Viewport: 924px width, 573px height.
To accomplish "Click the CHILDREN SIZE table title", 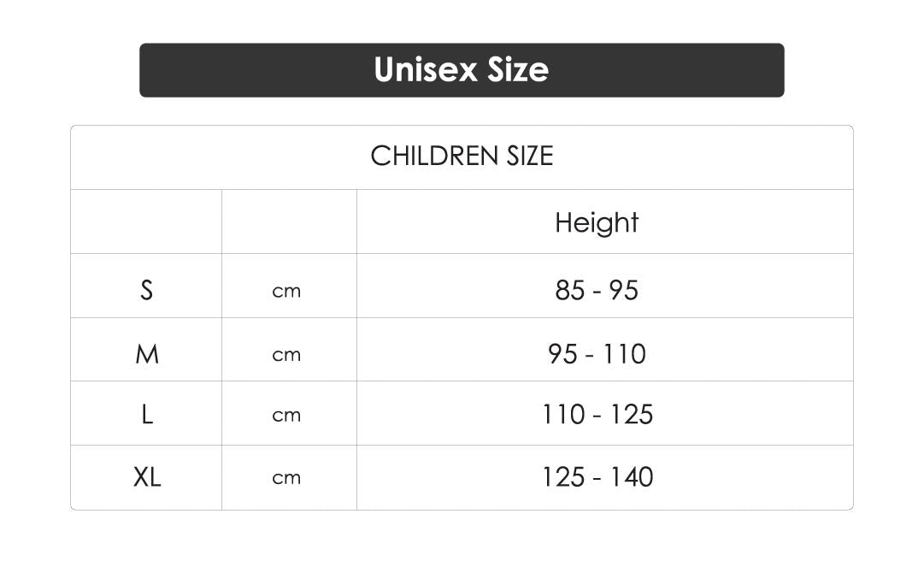I will point(462,156).
